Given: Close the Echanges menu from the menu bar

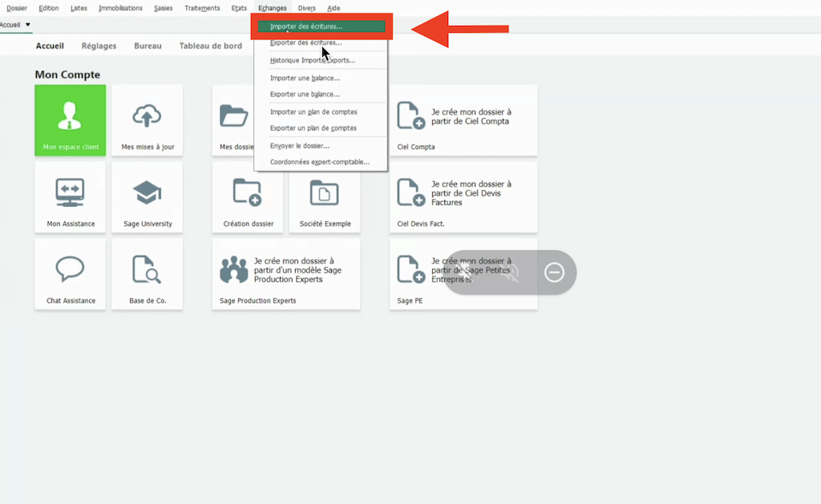Looking at the screenshot, I should 273,8.
